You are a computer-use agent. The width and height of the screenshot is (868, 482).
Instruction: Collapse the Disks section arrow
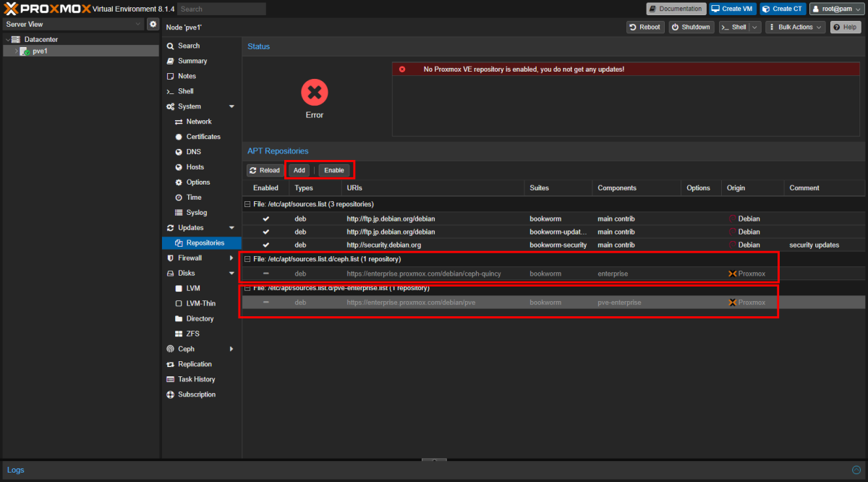(231, 274)
